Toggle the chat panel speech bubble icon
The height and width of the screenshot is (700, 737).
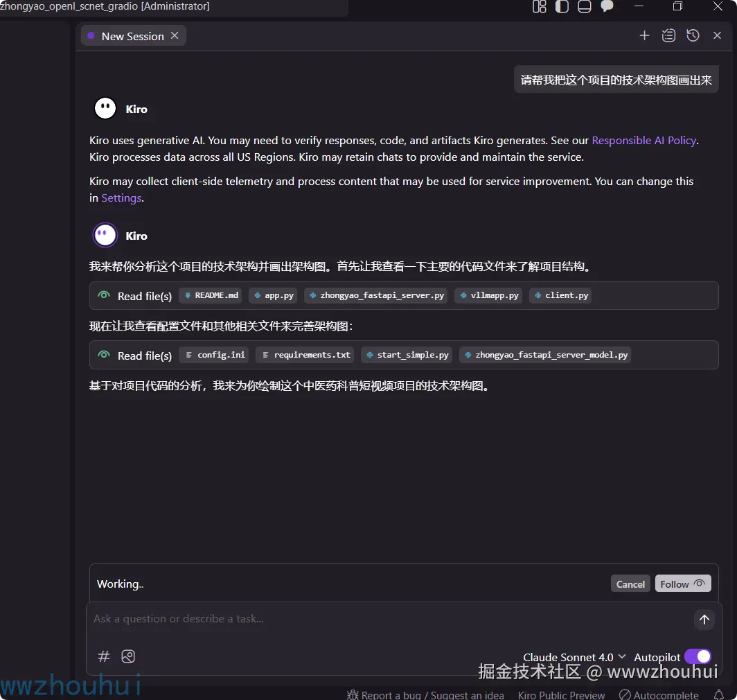(607, 7)
